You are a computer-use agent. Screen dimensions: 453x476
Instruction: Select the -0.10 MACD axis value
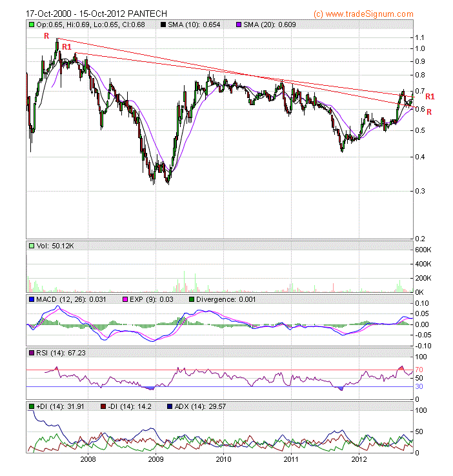tap(423, 346)
